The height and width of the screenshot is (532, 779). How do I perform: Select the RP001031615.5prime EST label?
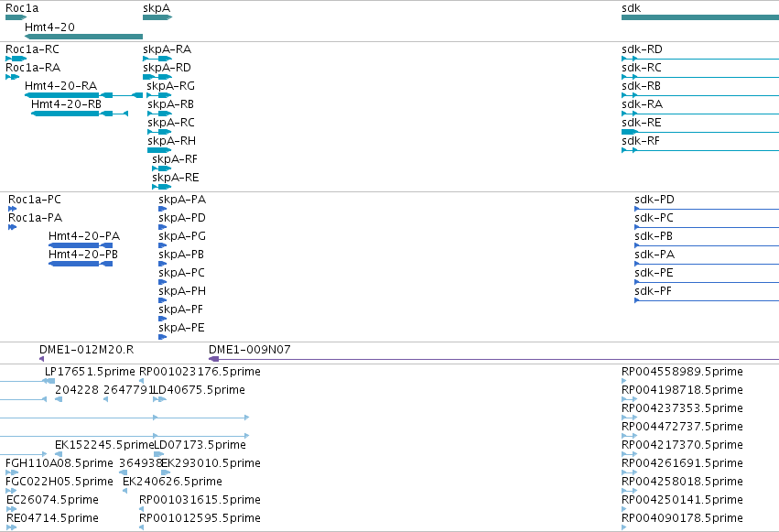pos(200,500)
